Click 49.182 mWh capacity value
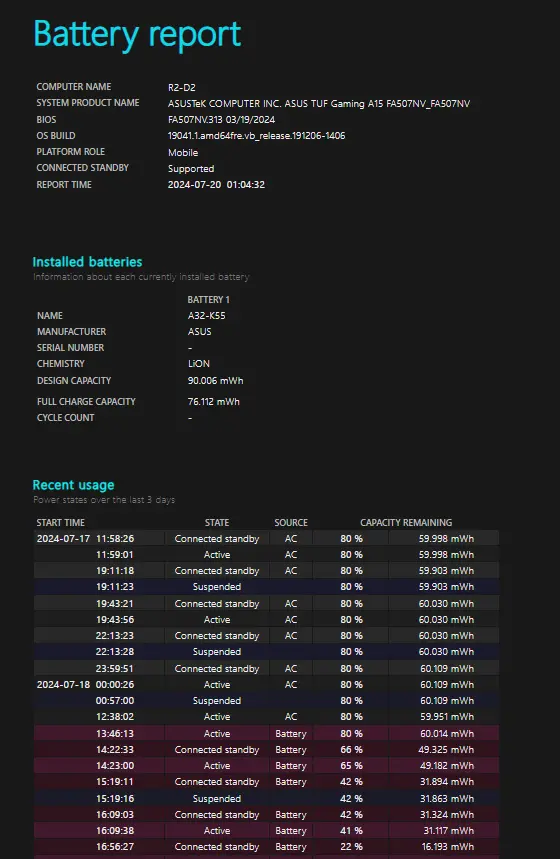Image resolution: width=560 pixels, height=859 pixels. point(446,765)
